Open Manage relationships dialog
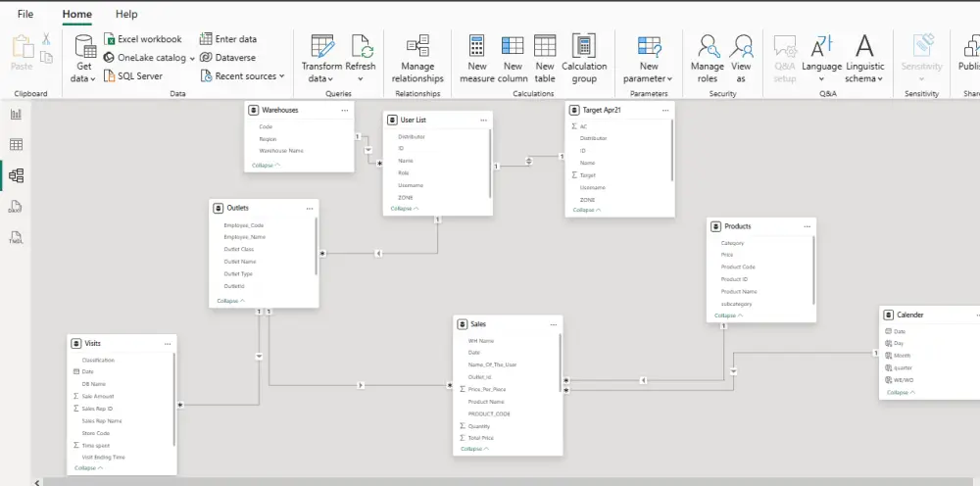The width and height of the screenshot is (980, 486). pos(417,58)
